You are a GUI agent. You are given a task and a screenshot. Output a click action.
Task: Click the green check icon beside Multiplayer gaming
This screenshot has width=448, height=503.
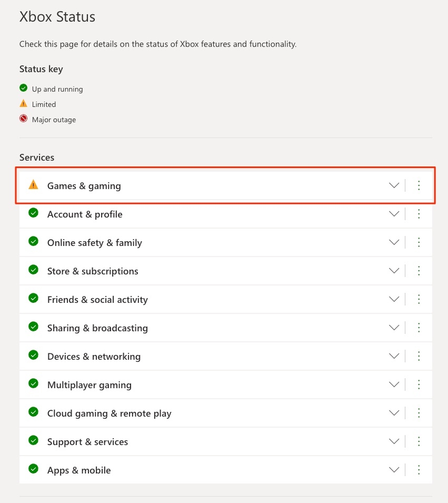pyautogui.click(x=33, y=383)
